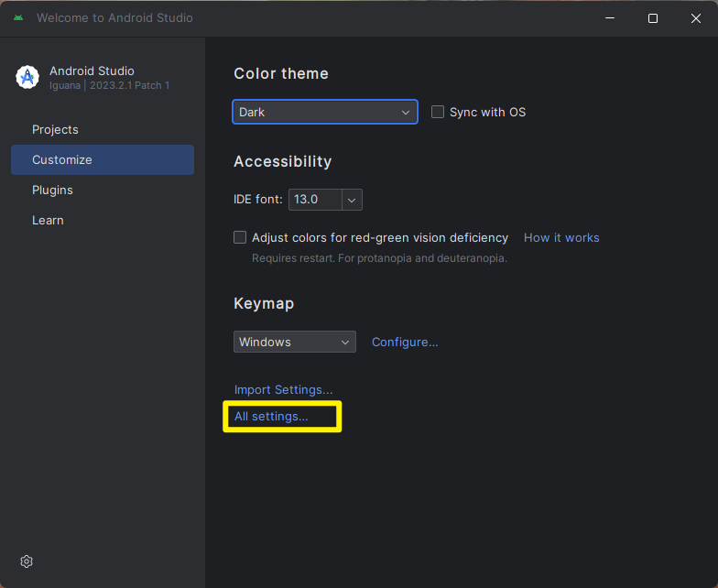Click the IDE font value field 13.0
Screen dimensions: 718x588
(x=315, y=200)
